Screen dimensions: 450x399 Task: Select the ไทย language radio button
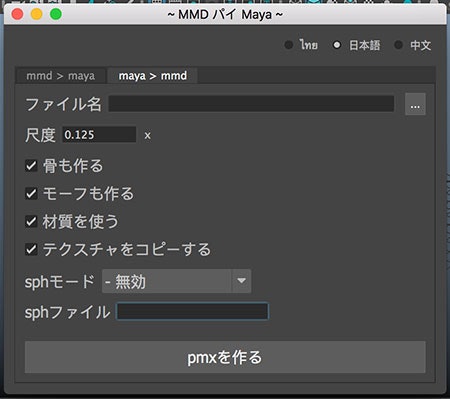tap(289, 45)
